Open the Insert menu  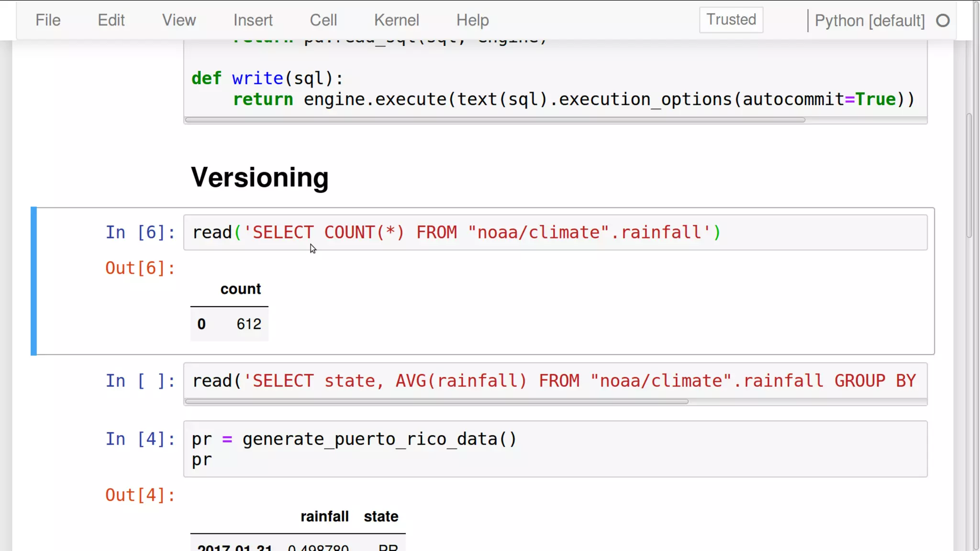[253, 20]
